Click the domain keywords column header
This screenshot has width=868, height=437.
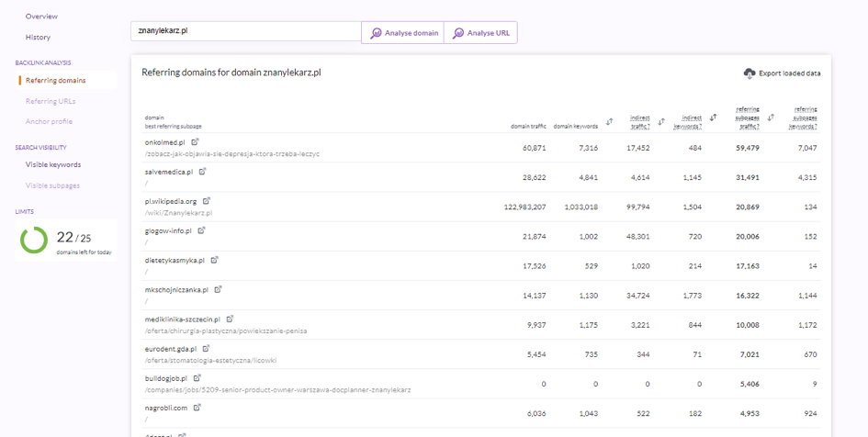pos(576,126)
